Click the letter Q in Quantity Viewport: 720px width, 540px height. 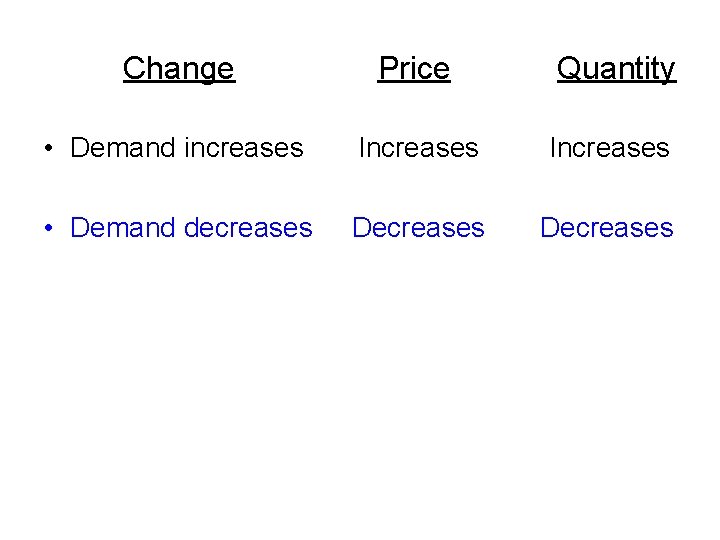coord(568,68)
